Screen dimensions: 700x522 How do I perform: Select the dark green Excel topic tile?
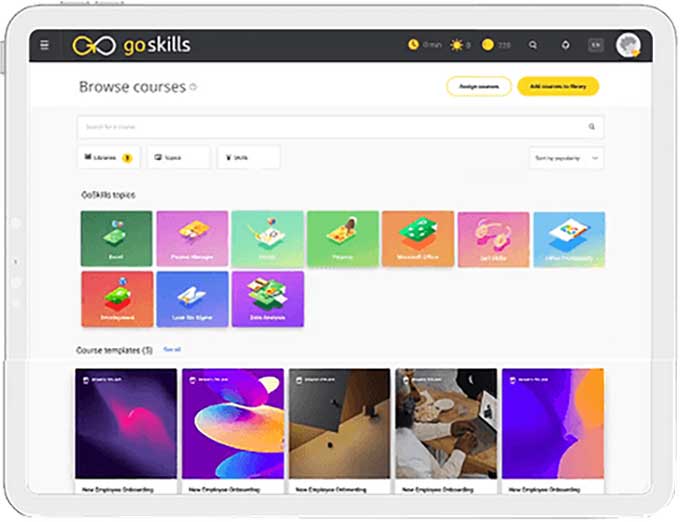(117, 239)
